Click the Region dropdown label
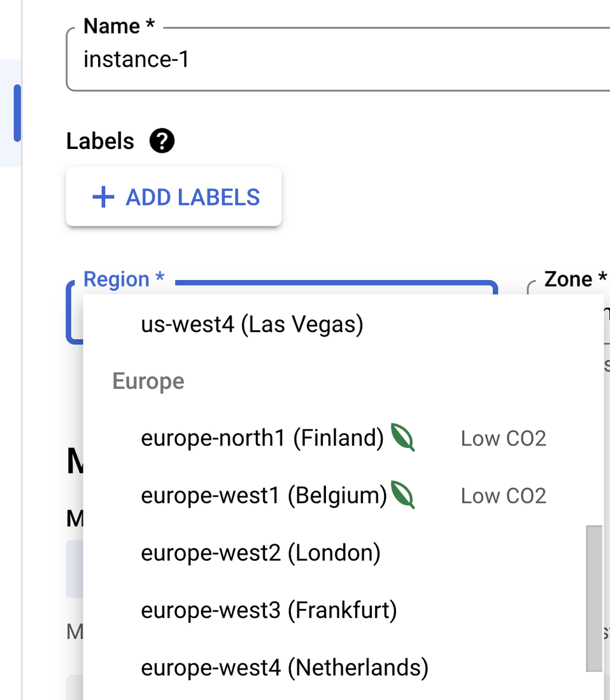Viewport: 610px width, 700px height. point(124,279)
